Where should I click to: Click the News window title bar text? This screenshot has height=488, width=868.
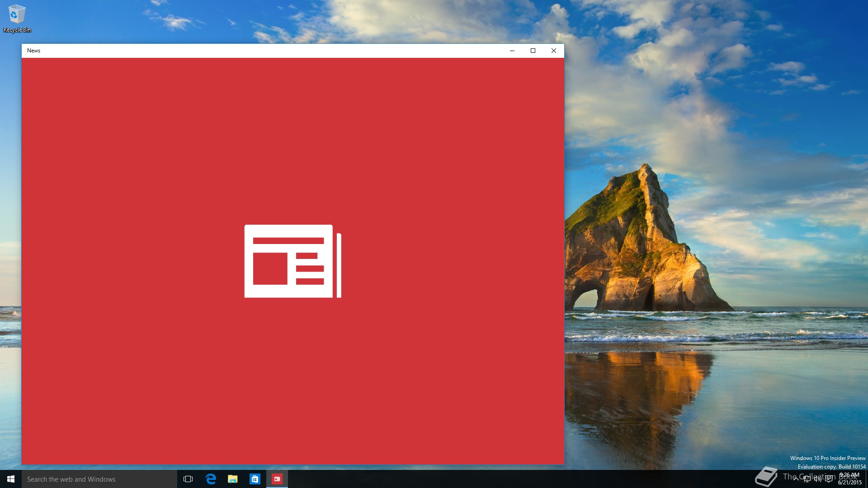click(x=34, y=51)
